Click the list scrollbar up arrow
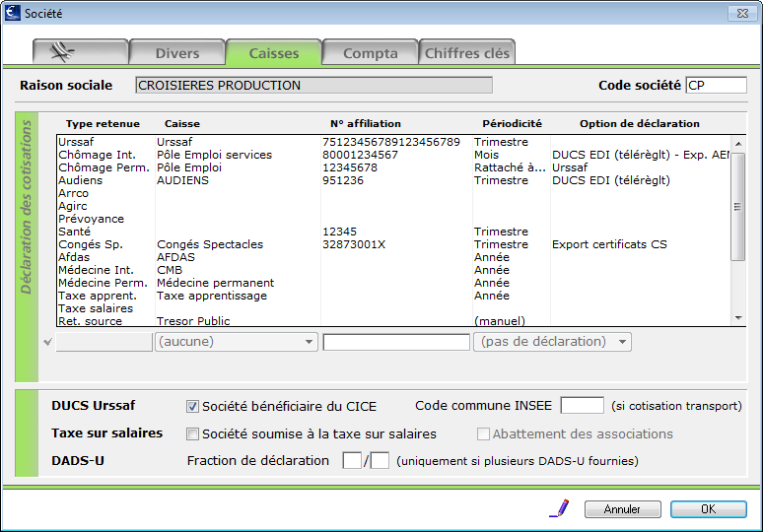 [x=738, y=144]
